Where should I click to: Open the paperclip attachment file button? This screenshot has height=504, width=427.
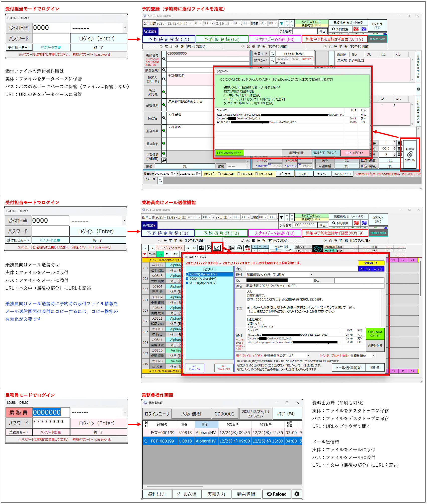click(410, 154)
